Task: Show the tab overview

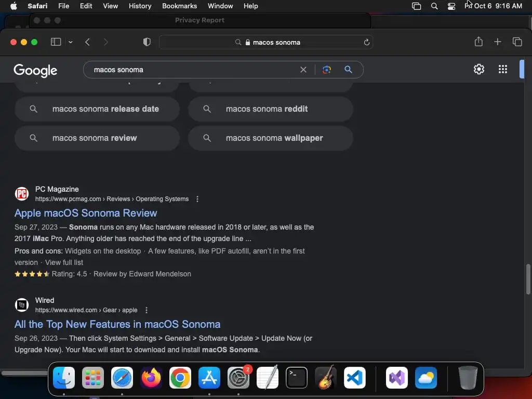Action: click(x=517, y=42)
